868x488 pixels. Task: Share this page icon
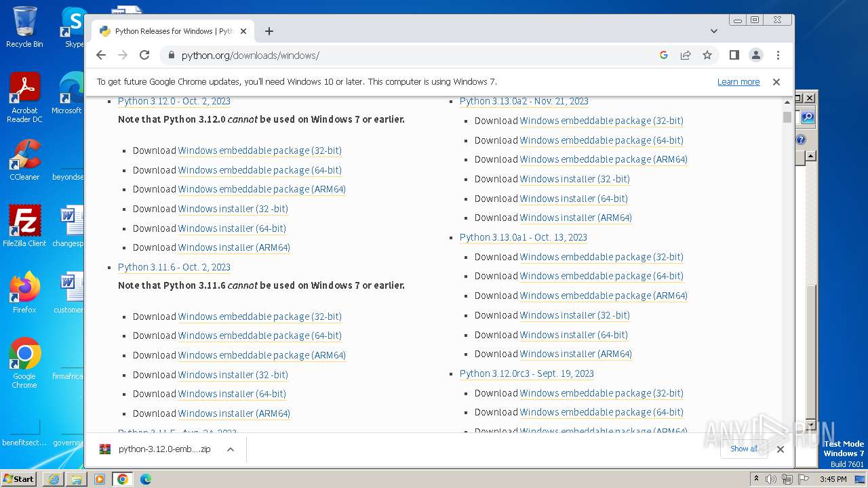point(686,55)
